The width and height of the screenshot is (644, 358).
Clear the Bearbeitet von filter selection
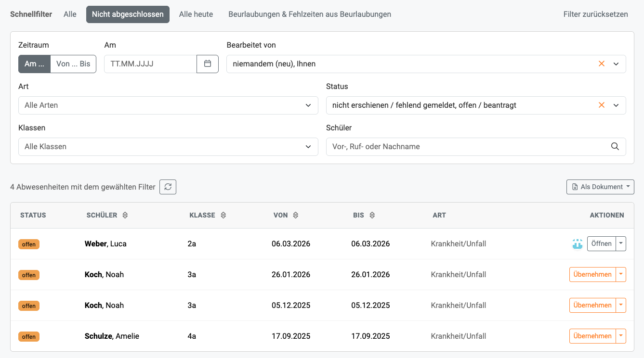pos(601,64)
